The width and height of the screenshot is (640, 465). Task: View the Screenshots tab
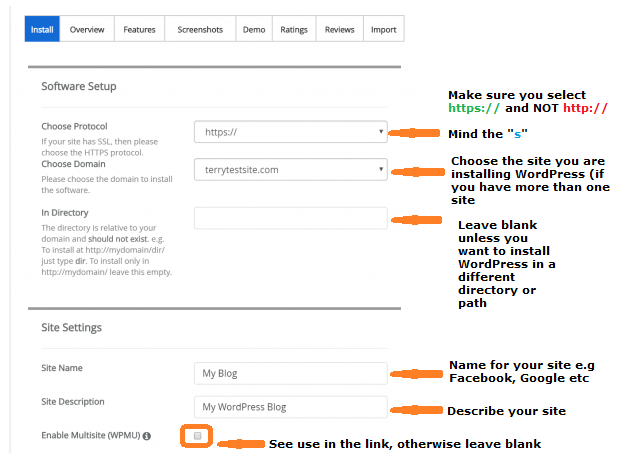click(200, 29)
